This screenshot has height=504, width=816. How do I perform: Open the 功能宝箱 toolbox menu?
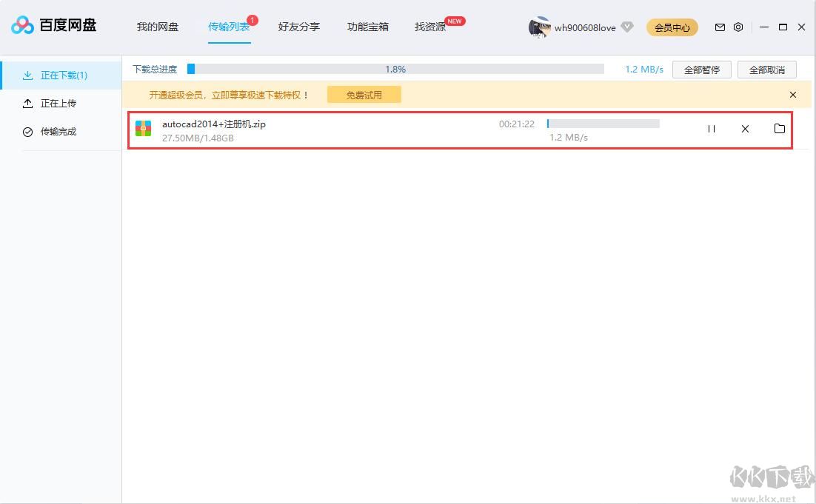(367, 27)
